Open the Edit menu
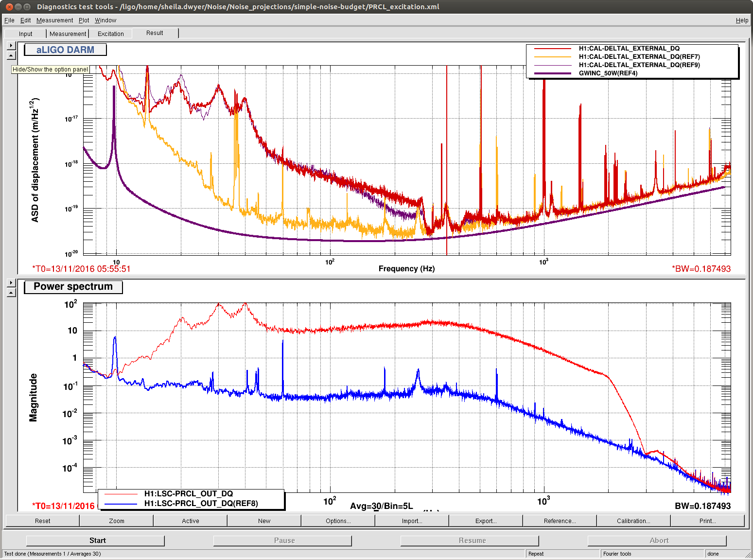This screenshot has height=560, width=753. [25, 20]
